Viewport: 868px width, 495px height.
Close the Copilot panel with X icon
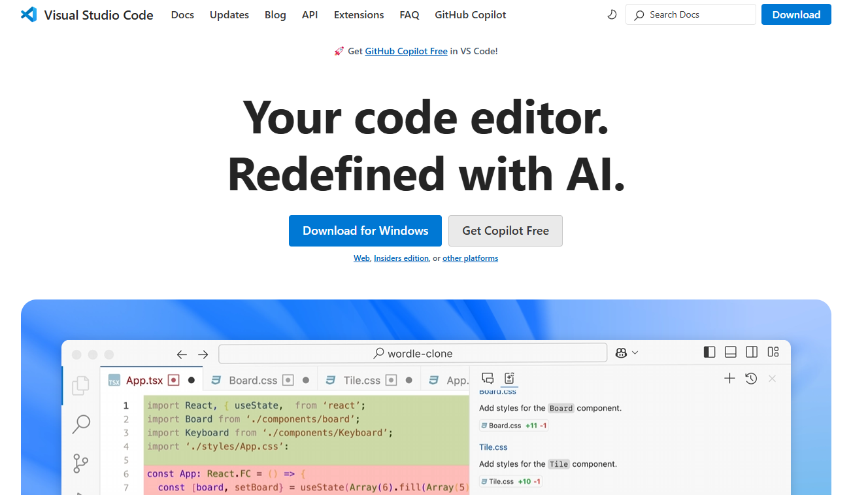click(772, 379)
